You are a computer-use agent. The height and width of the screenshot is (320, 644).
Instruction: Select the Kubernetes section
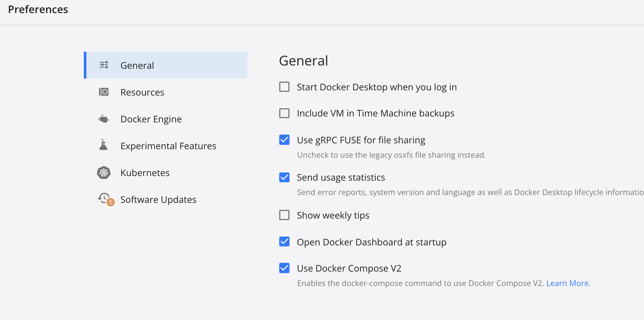(166, 172)
